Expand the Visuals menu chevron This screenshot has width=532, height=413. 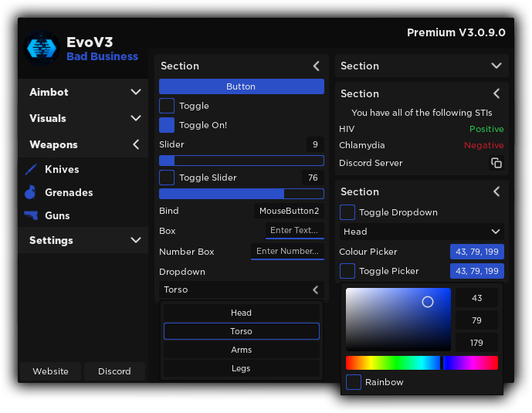136,118
